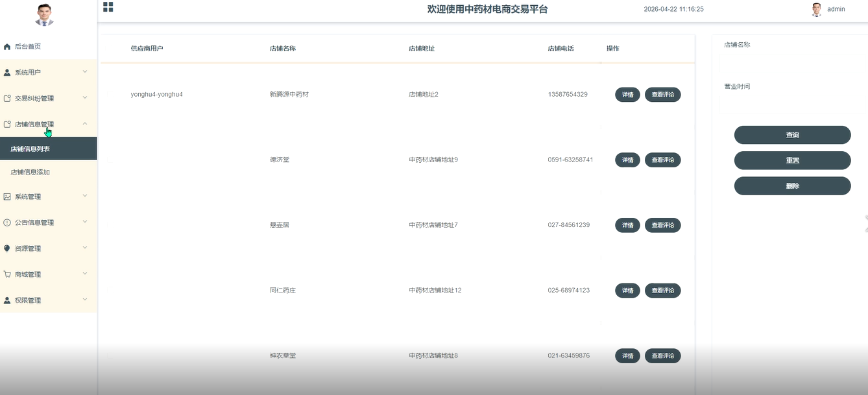
Task: Click the admin avatar in top right
Action: [x=817, y=9]
